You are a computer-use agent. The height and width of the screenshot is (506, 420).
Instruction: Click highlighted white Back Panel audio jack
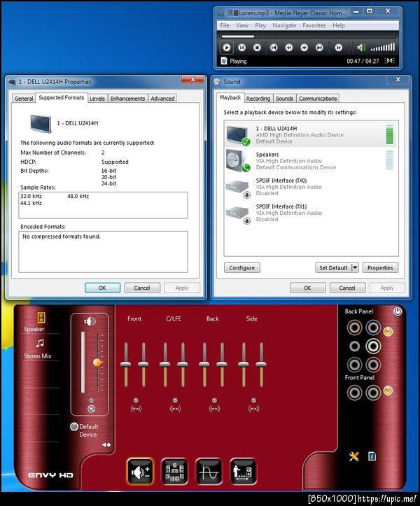coord(373,346)
